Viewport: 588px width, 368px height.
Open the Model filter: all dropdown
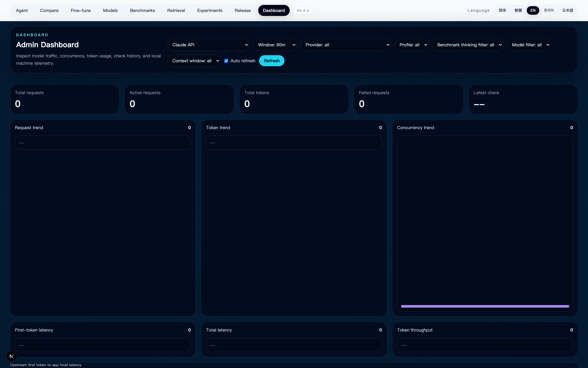pyautogui.click(x=528, y=45)
